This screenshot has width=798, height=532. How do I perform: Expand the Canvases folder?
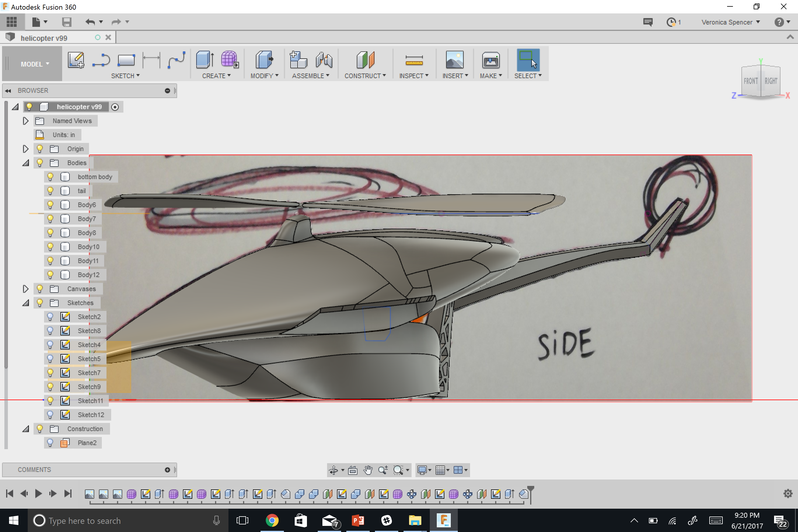(25, 289)
